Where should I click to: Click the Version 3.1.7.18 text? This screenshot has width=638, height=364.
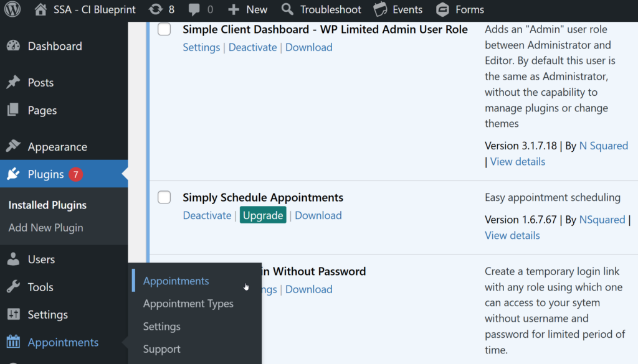click(x=520, y=146)
